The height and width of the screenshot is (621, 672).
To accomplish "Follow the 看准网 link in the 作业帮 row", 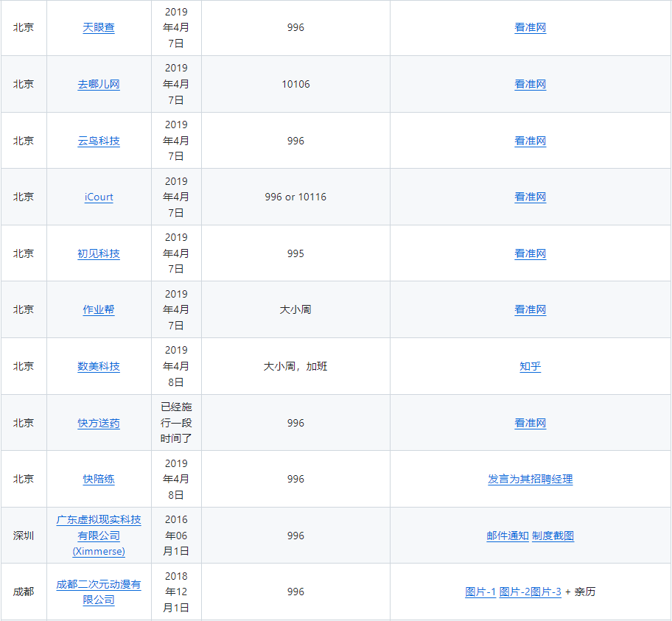I will pyautogui.click(x=530, y=309).
